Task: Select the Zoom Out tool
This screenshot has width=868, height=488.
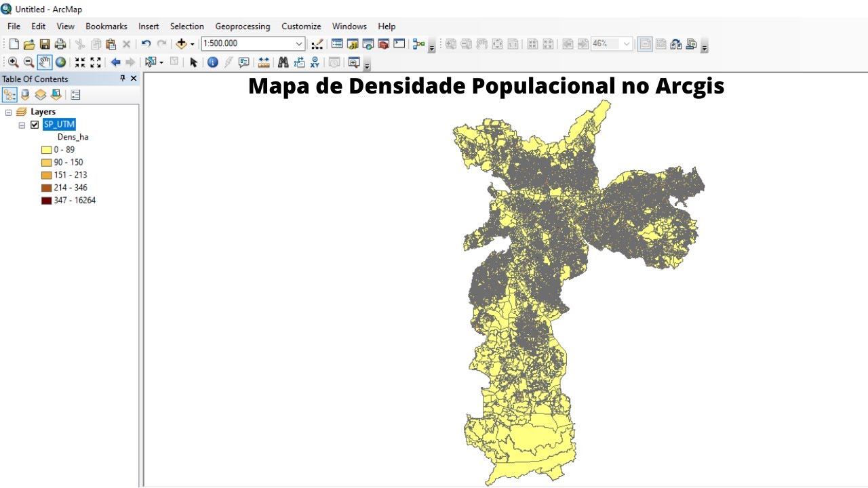Action: 28,62
